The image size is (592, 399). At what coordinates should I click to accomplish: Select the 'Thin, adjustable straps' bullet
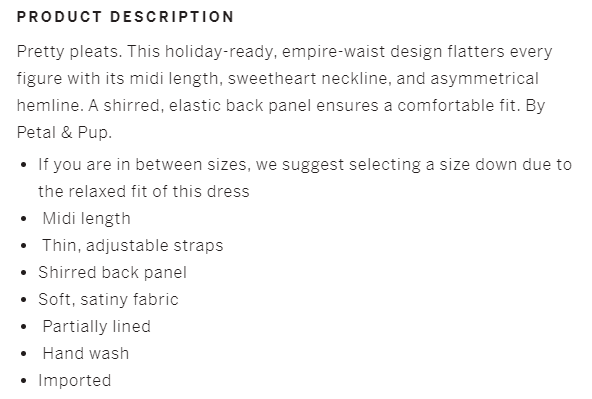[133, 246]
